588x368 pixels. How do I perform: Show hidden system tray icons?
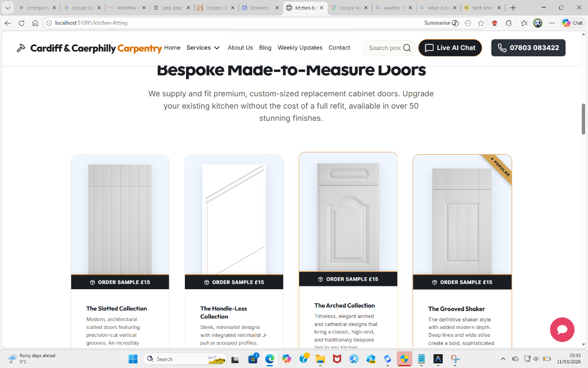503,359
